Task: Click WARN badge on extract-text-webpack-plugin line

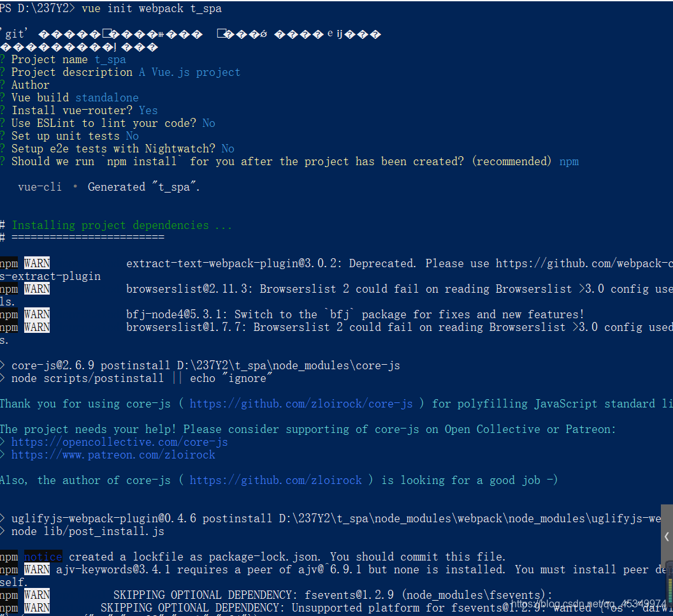Action: [37, 263]
